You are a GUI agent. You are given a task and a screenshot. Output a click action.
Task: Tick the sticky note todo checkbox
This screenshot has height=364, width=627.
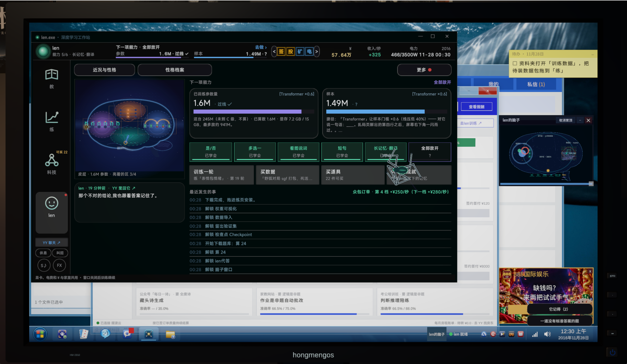tap(515, 64)
